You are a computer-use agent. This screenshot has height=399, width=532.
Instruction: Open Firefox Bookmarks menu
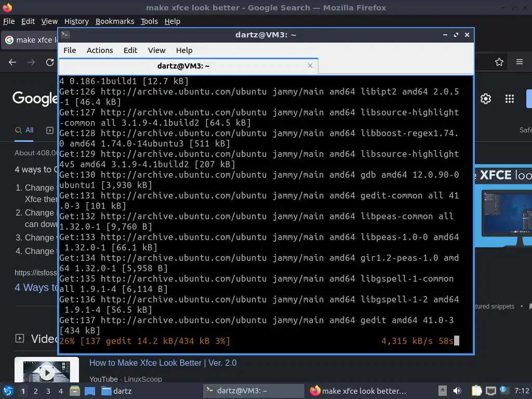[115, 21]
